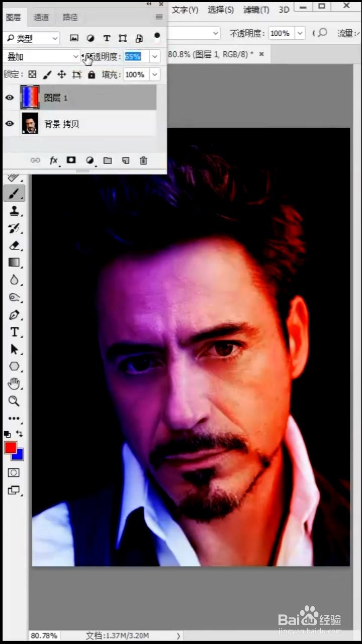
Task: Select the Zoom tool
Action: [14, 401]
